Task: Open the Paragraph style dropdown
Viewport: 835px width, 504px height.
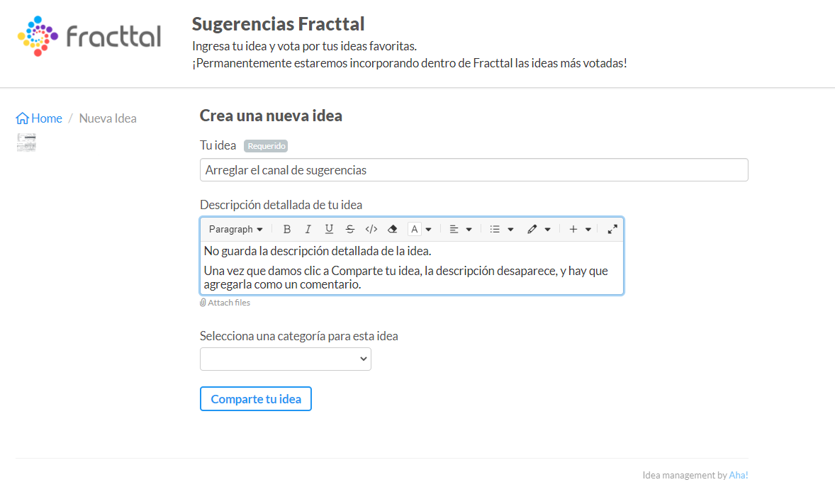Action: coord(236,229)
